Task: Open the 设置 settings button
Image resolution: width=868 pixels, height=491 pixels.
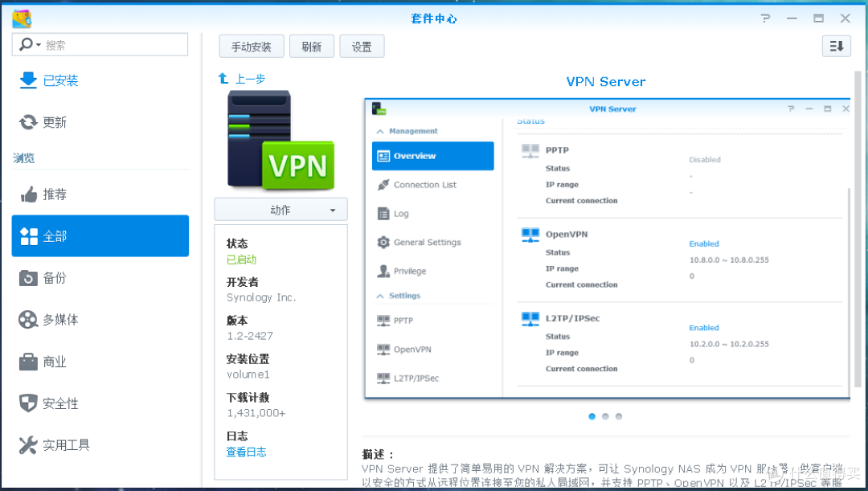Action: [x=362, y=47]
